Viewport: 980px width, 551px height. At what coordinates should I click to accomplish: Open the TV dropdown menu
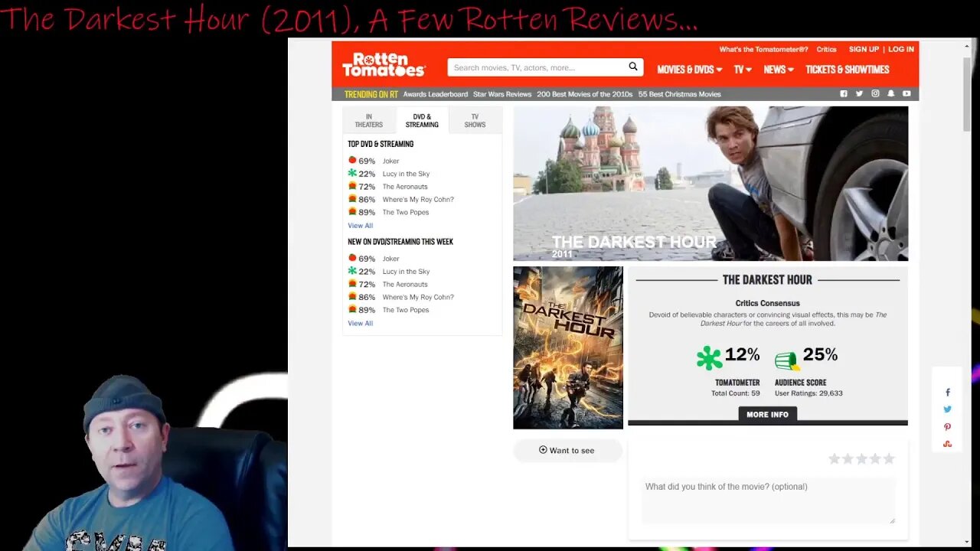coord(743,70)
